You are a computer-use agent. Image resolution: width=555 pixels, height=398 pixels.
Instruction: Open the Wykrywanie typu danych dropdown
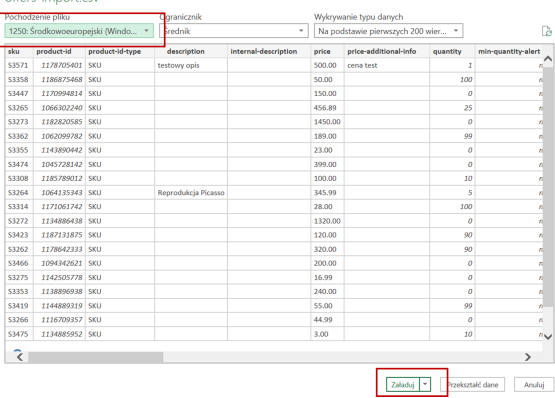pyautogui.click(x=388, y=31)
